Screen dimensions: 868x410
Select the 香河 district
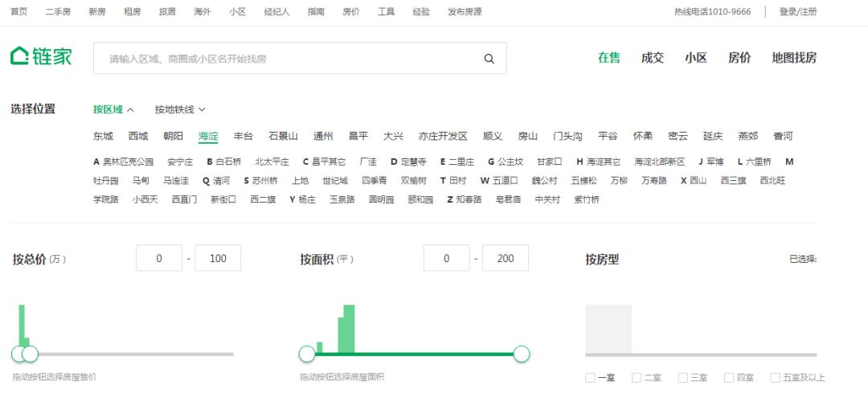pos(784,137)
